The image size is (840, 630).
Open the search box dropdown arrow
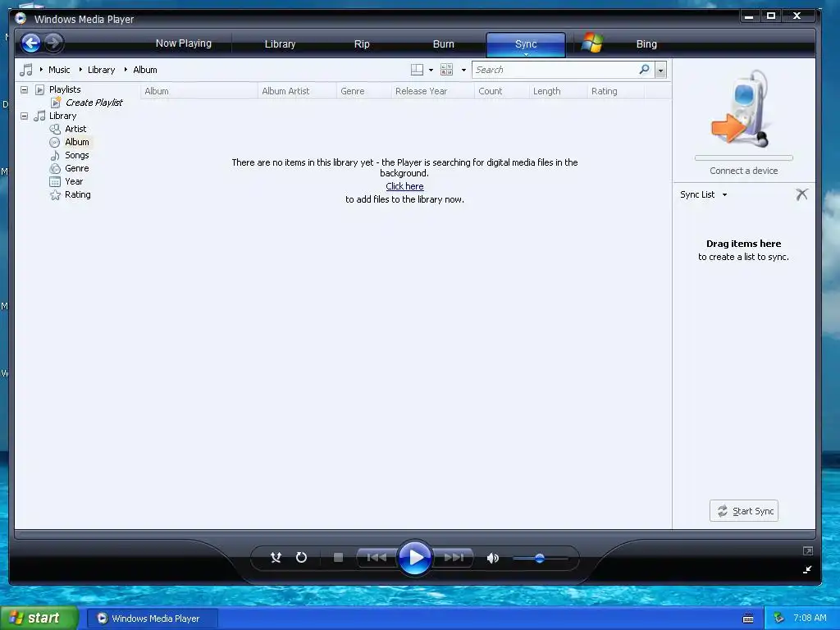(660, 71)
